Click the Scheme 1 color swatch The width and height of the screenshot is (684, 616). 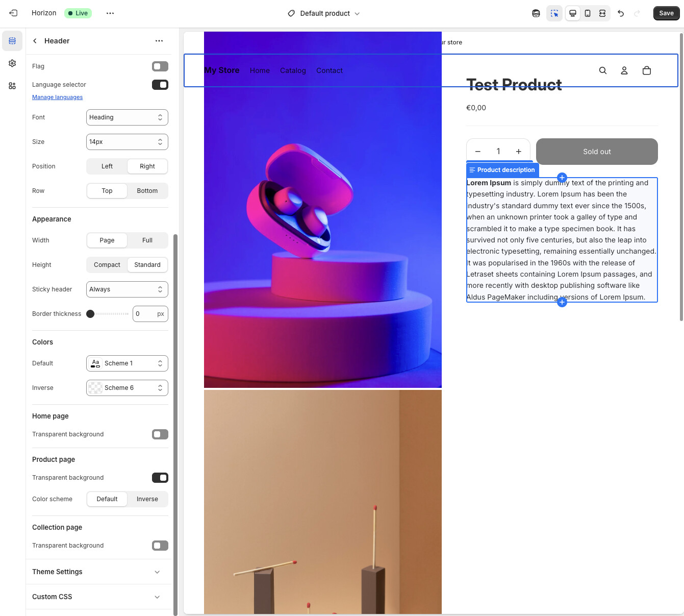[95, 363]
